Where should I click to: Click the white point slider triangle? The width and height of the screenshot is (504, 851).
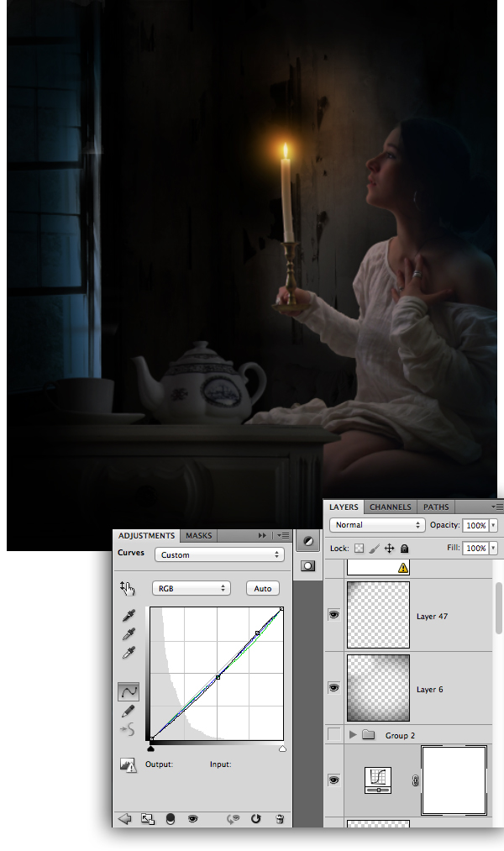(282, 749)
